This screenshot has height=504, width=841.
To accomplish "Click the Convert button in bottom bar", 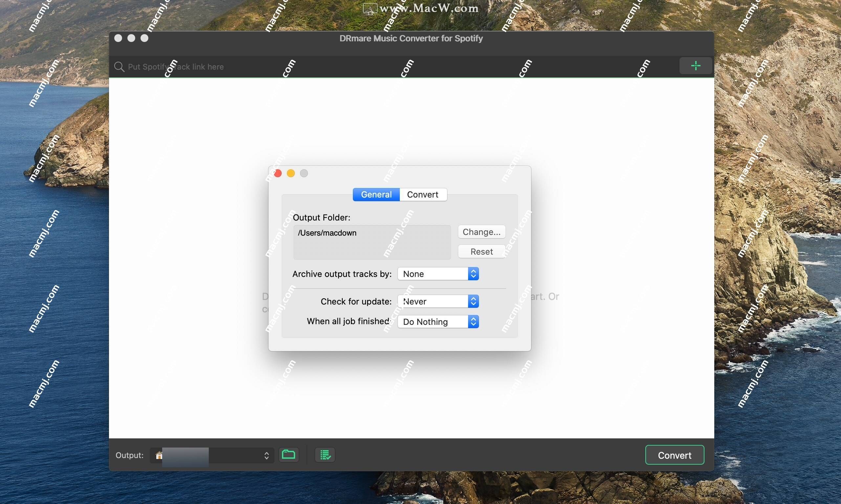I will click(675, 455).
